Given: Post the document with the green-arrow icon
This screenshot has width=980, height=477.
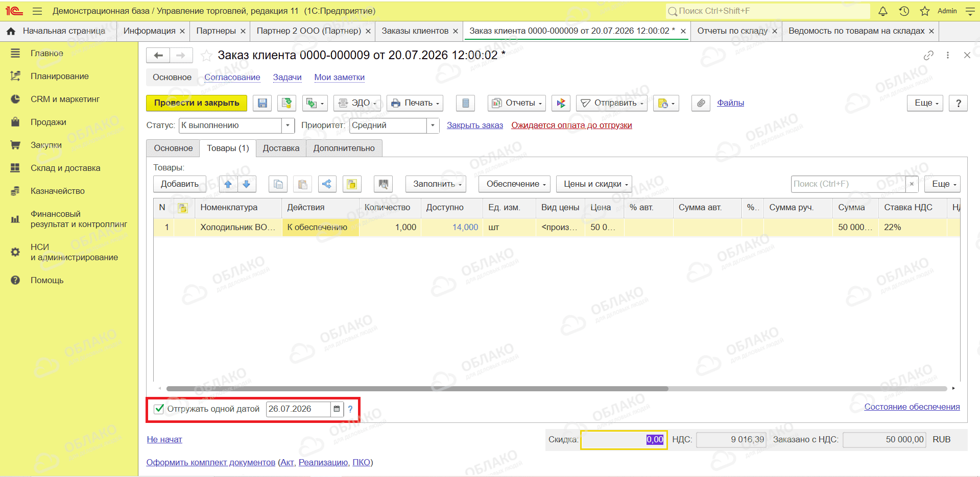Looking at the screenshot, I should [x=286, y=103].
